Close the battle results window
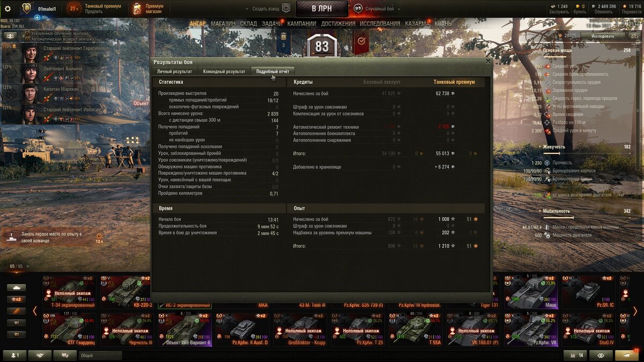Screen dimensions: 644x362 tap(487, 61)
